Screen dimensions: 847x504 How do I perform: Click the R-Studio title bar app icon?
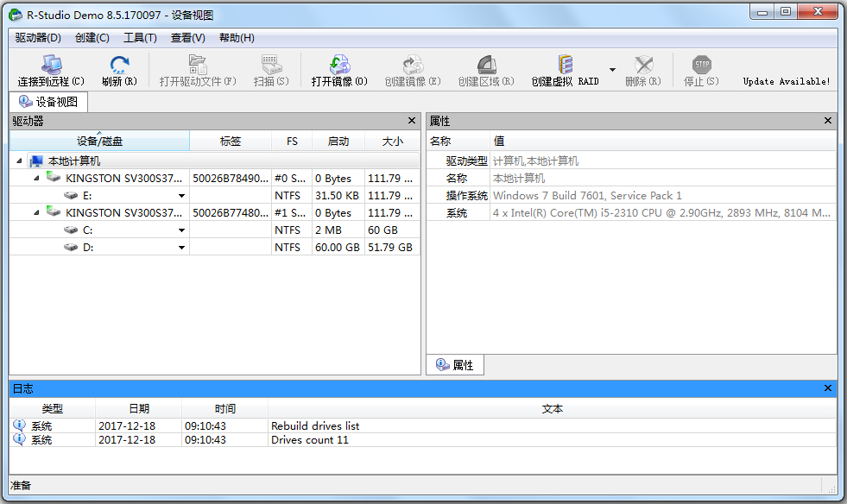pos(16,15)
